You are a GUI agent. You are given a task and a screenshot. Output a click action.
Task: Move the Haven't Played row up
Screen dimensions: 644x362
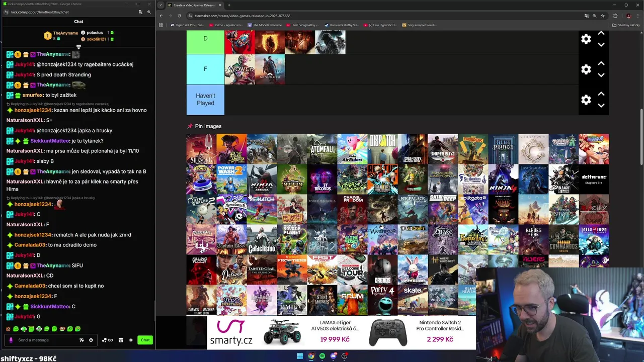pos(601,94)
